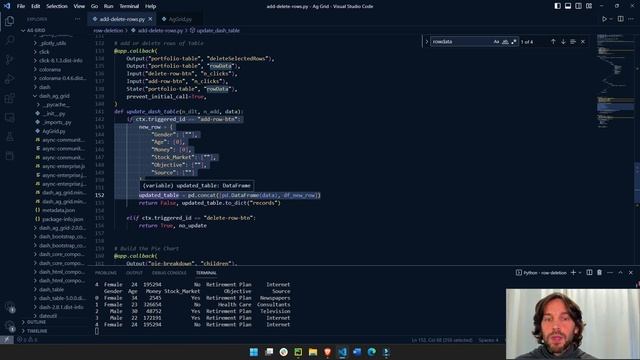Open the Extensions view
Screen dimensions: 640x360
pyautogui.click(x=9, y=98)
